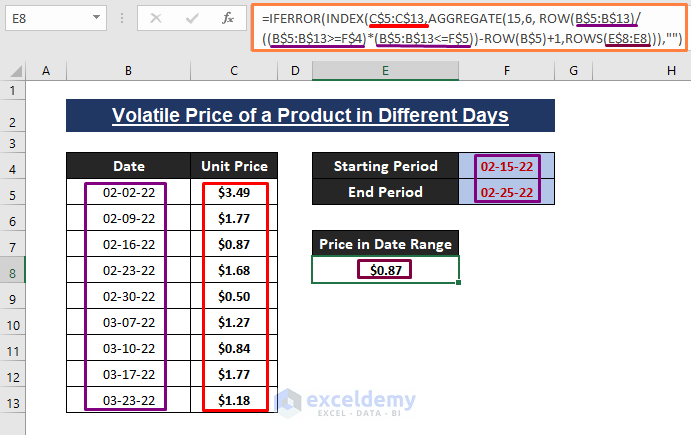Viewport: 691px width, 435px height.
Task: Click the Unit Price header cell
Action: [x=234, y=166]
